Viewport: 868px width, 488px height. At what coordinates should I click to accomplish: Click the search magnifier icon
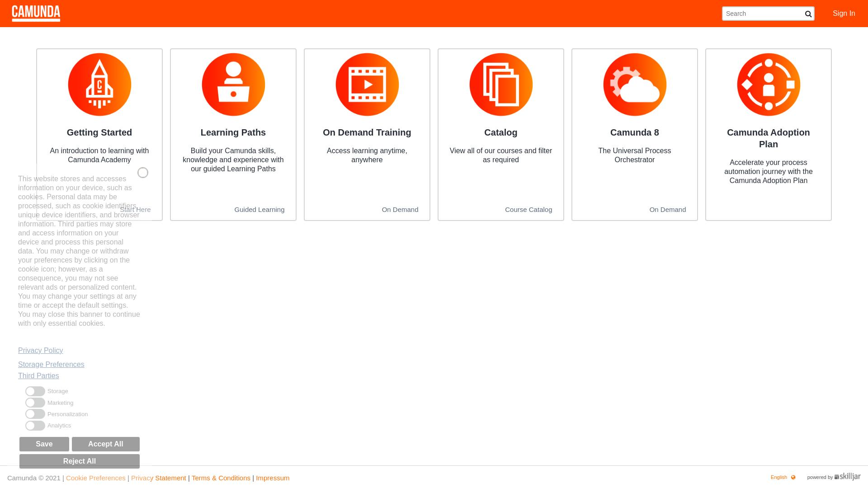[x=808, y=14]
